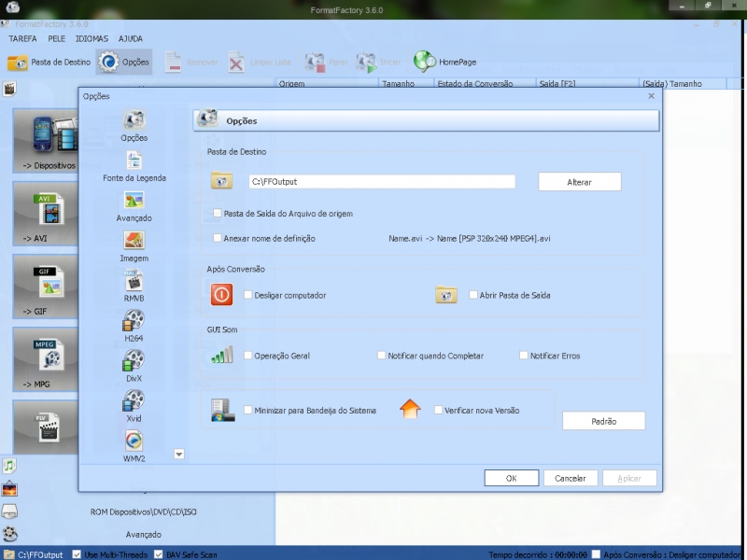Viewport: 747px width, 560px height.
Task: Click the Tamanho column header
Action: pos(406,84)
